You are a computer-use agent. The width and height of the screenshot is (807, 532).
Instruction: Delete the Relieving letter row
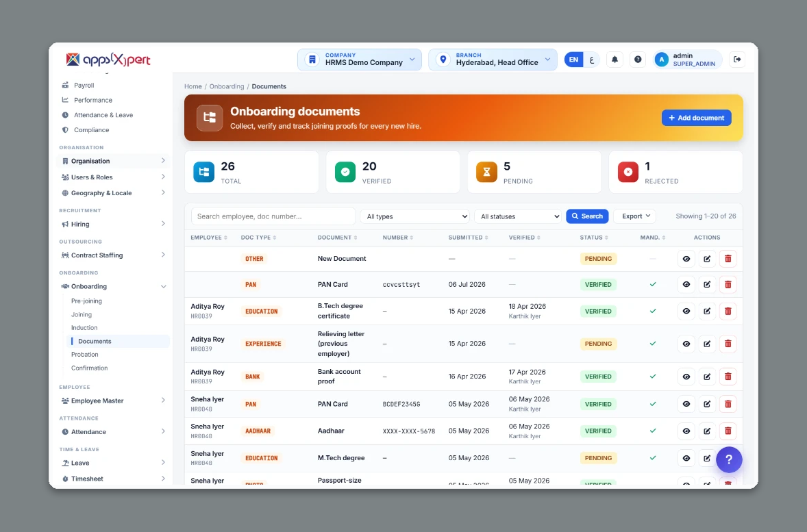pos(728,344)
